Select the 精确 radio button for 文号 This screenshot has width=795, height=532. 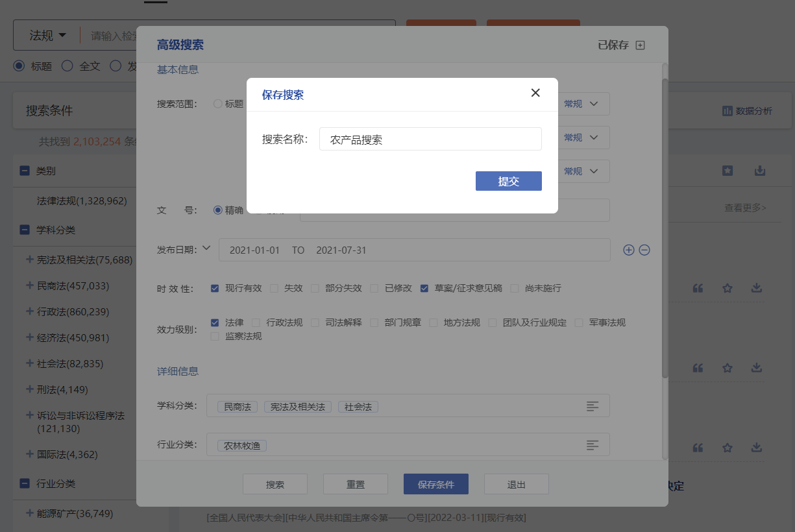(x=218, y=210)
